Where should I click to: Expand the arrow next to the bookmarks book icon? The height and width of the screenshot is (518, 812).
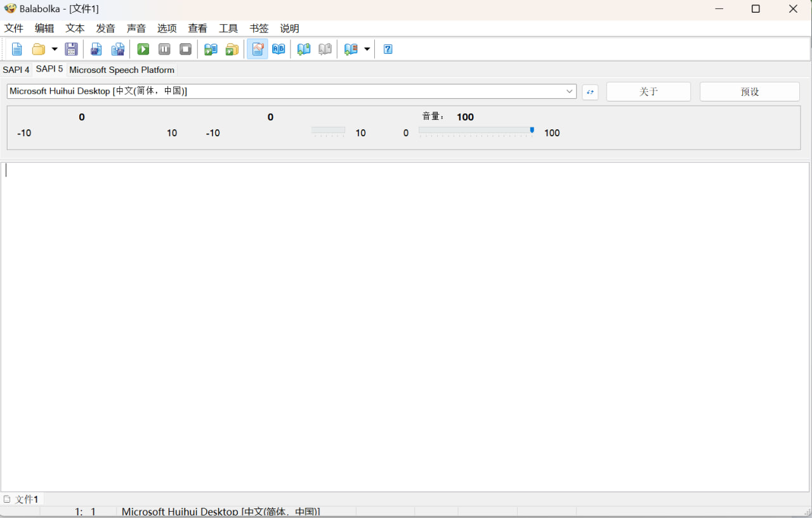coord(367,49)
